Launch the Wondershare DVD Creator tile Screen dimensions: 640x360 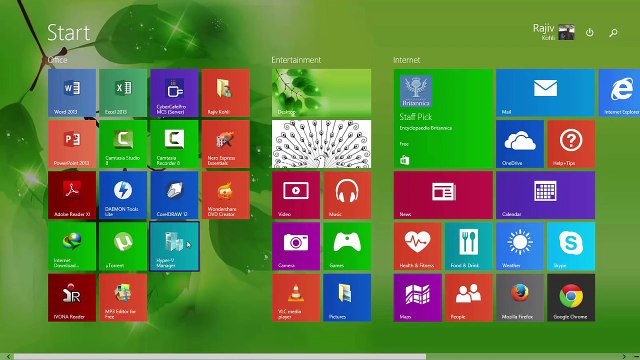[226, 195]
